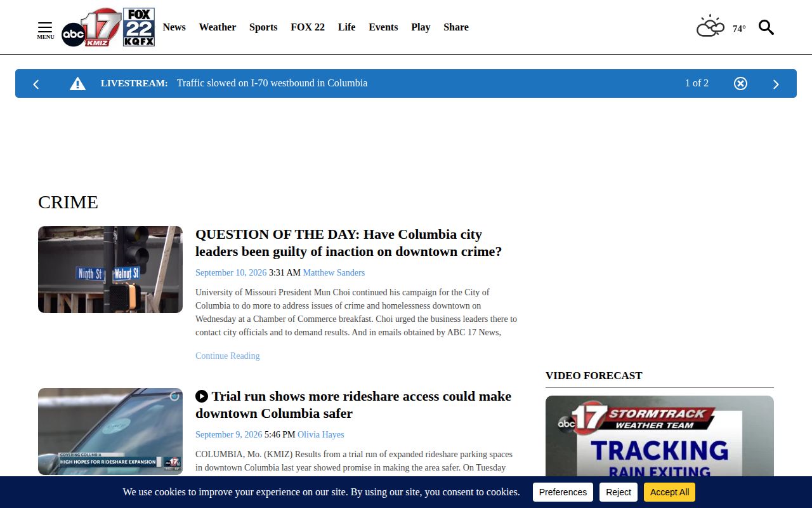Open the Play menu
Screen dimensions: 812x508
421,27
